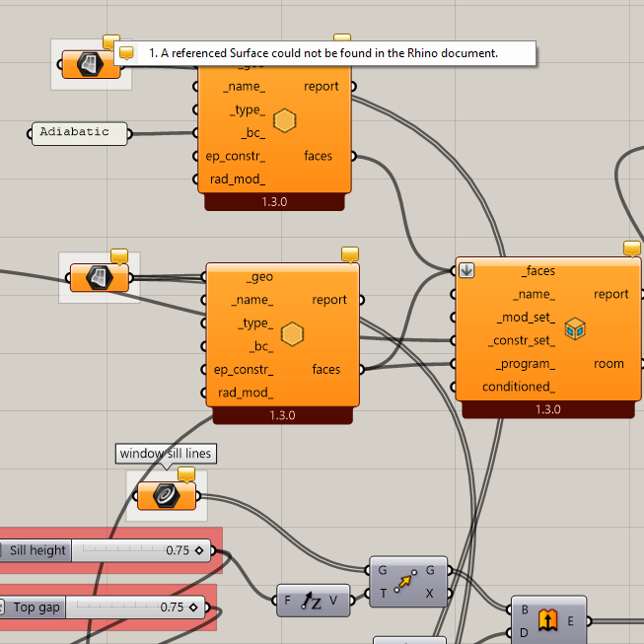Click the down-arrow flatten icon beside _faces
Viewport: 644px width, 644px height.
click(466, 270)
